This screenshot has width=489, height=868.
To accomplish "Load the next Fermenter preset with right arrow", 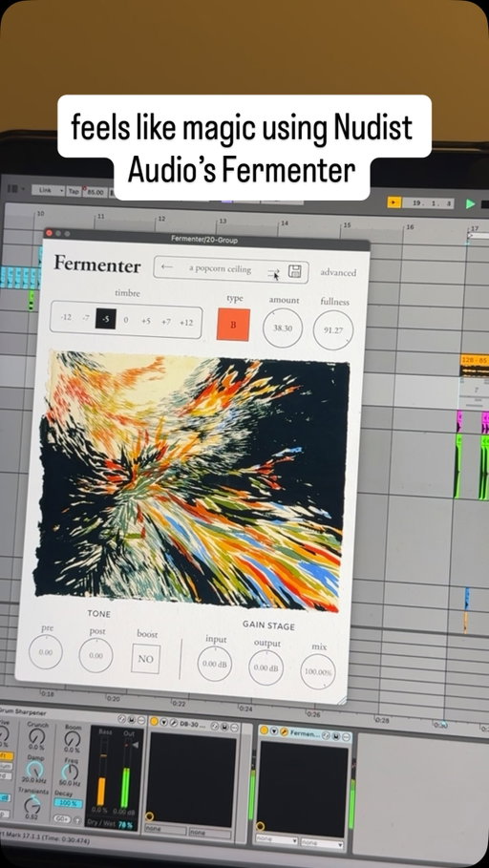I will pyautogui.click(x=273, y=272).
